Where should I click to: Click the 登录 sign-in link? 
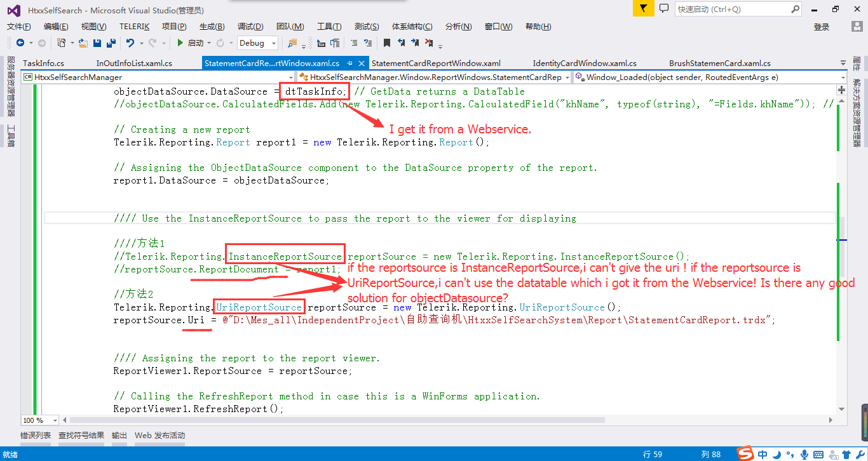click(x=822, y=27)
